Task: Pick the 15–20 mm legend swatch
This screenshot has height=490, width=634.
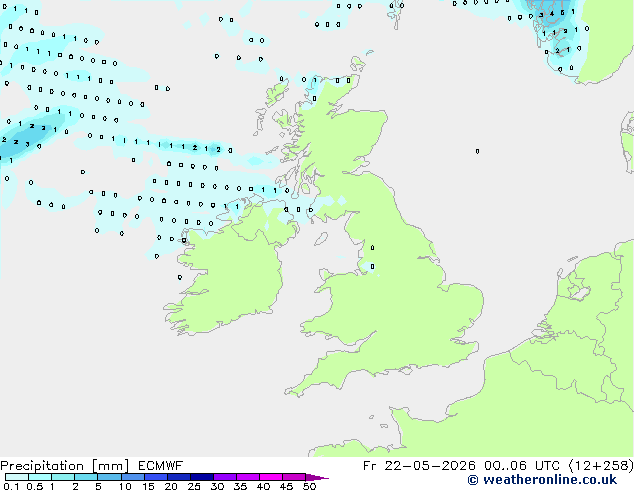Action: (155, 477)
